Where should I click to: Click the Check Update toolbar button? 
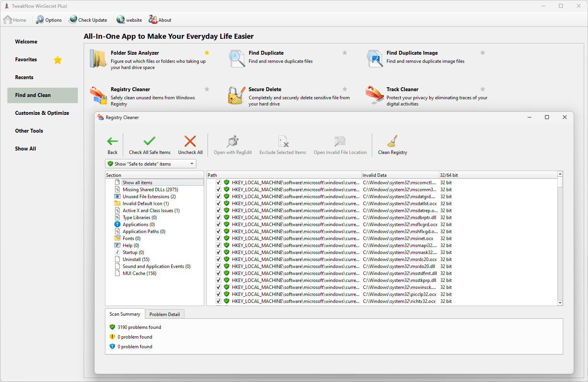88,20
